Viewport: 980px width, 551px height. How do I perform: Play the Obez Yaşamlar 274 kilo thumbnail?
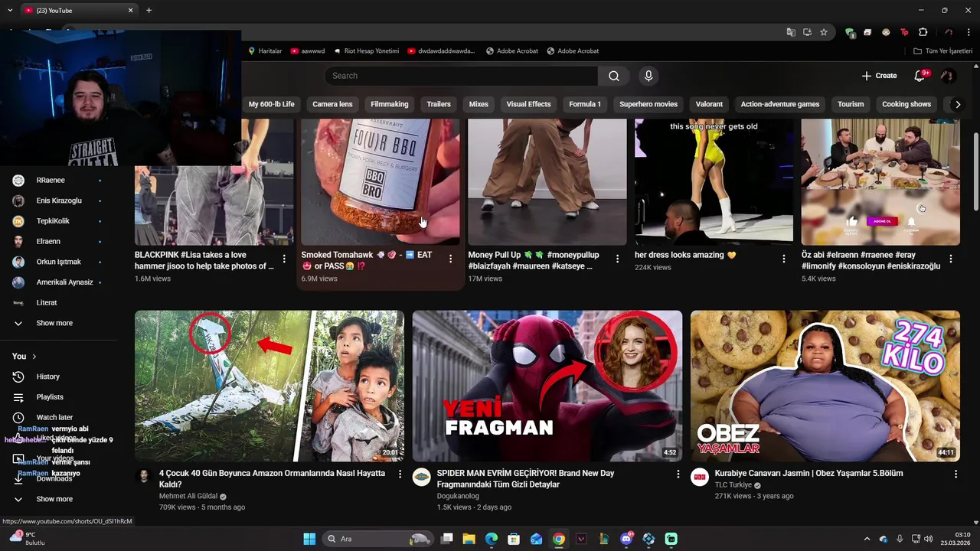825,386
